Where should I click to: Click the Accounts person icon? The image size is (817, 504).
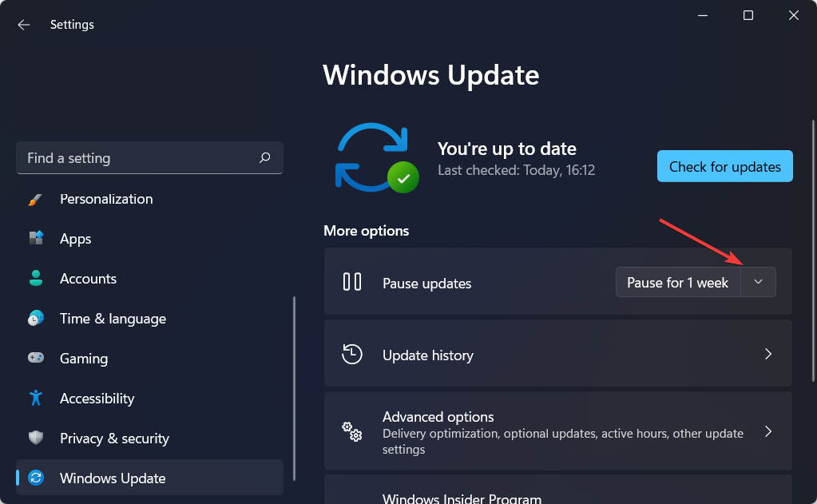[x=35, y=278]
